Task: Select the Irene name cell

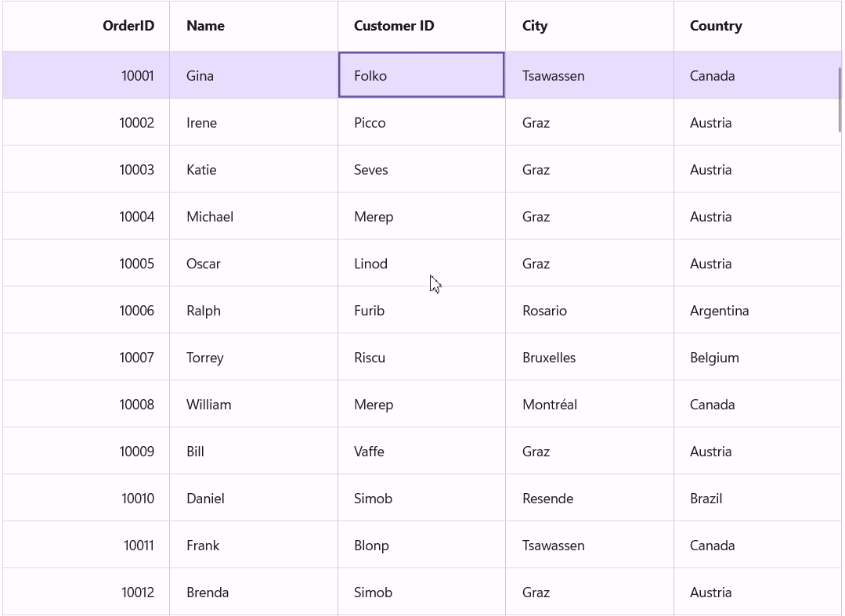Action: coord(202,123)
